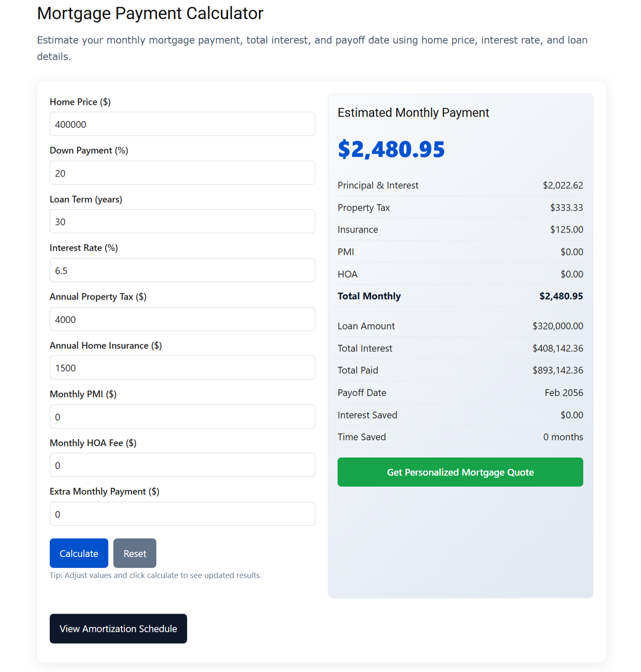Click into the Monthly PMI field
This screenshot has width=641, height=672.
tap(182, 416)
